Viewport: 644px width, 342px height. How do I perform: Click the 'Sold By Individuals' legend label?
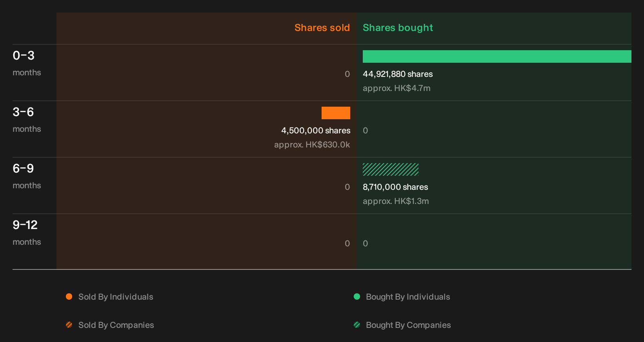click(116, 297)
